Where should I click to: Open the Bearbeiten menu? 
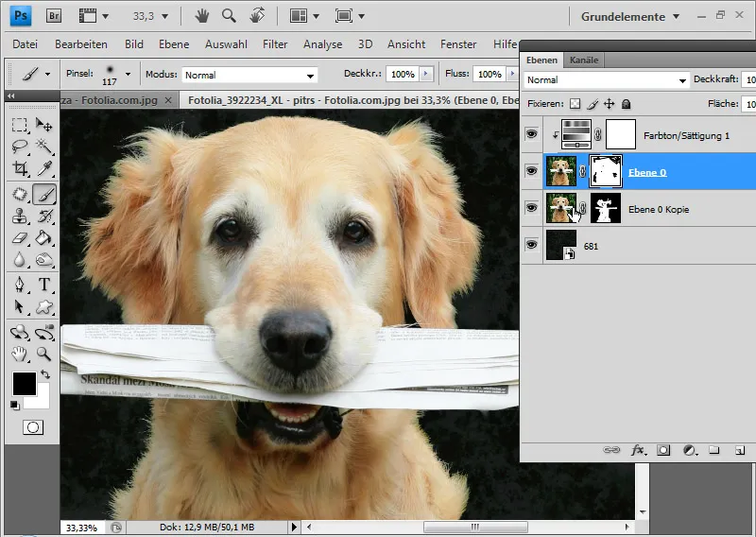click(81, 44)
